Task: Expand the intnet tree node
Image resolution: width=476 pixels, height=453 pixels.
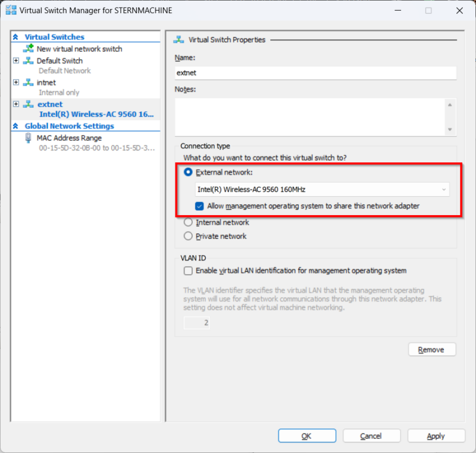Action: point(16,83)
